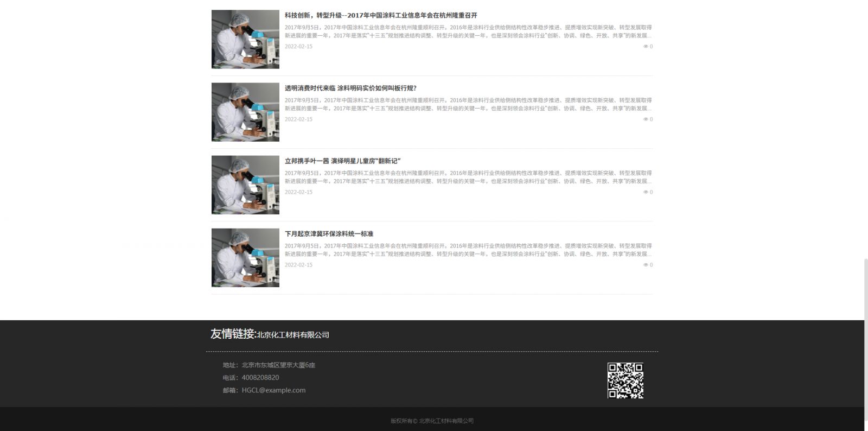Image resolution: width=868 pixels, height=431 pixels.
Task: Open the article 透明消费时代来临 涂料明码实价如何叫板行规
Action: click(350, 88)
